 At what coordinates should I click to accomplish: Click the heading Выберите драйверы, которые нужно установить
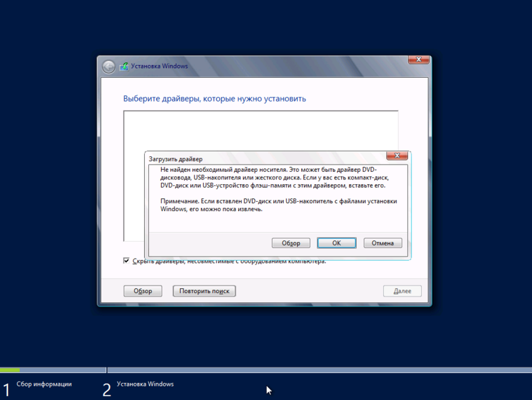tap(215, 99)
